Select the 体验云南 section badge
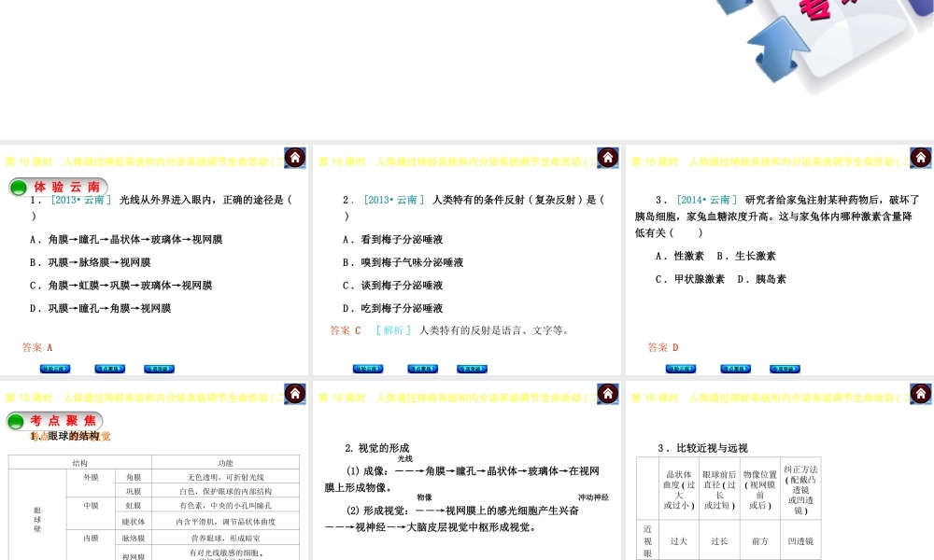The height and width of the screenshot is (560, 934). tap(58, 188)
